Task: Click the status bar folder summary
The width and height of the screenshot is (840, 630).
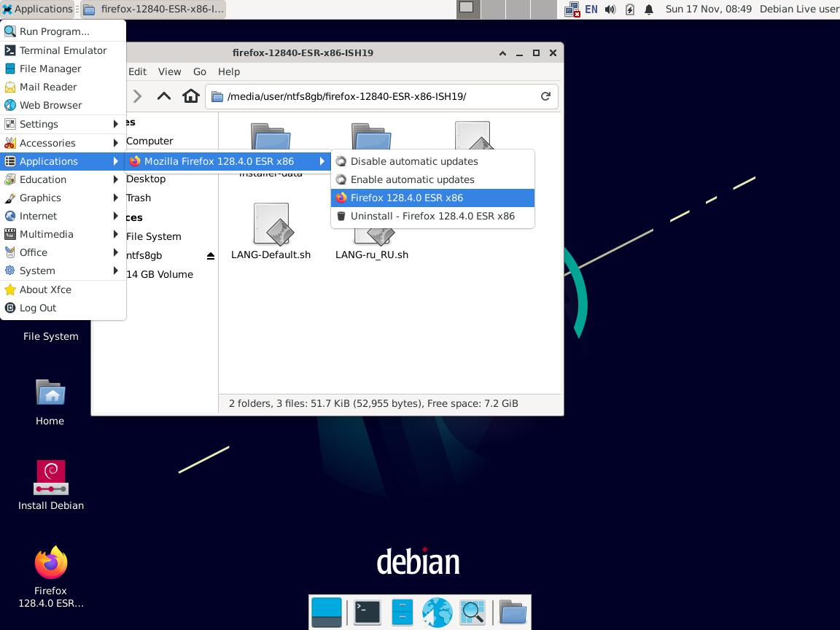Action: tap(373, 403)
